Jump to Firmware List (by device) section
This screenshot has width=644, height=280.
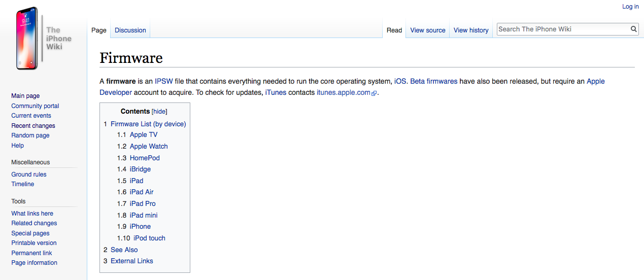[x=145, y=124]
